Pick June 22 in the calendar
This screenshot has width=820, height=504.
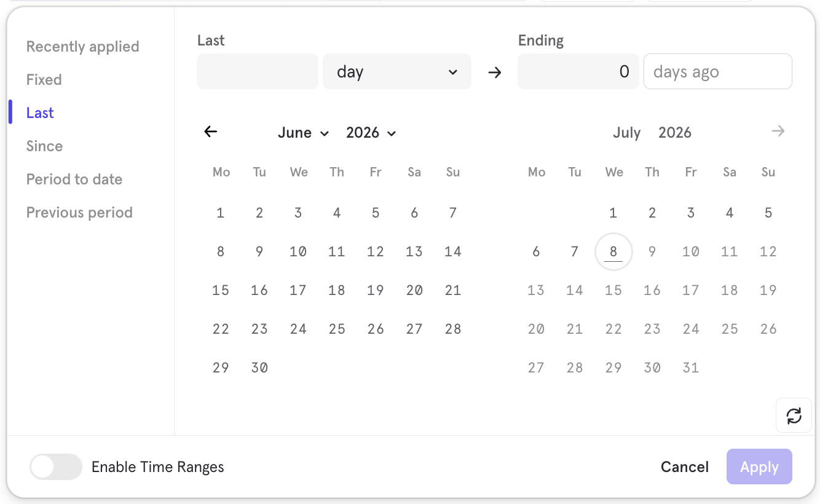(x=221, y=329)
